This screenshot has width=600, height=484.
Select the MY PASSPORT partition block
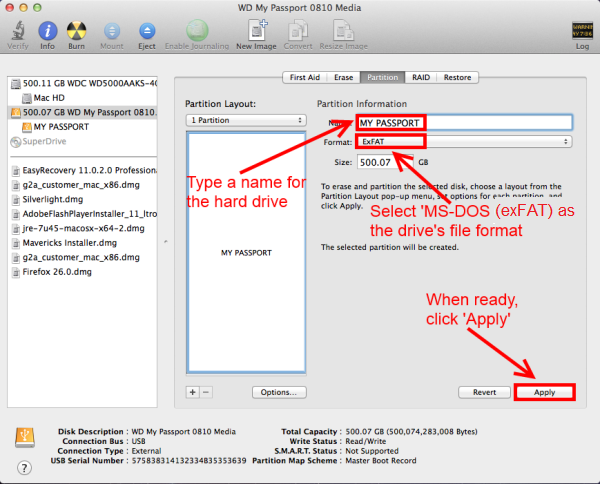[246, 253]
